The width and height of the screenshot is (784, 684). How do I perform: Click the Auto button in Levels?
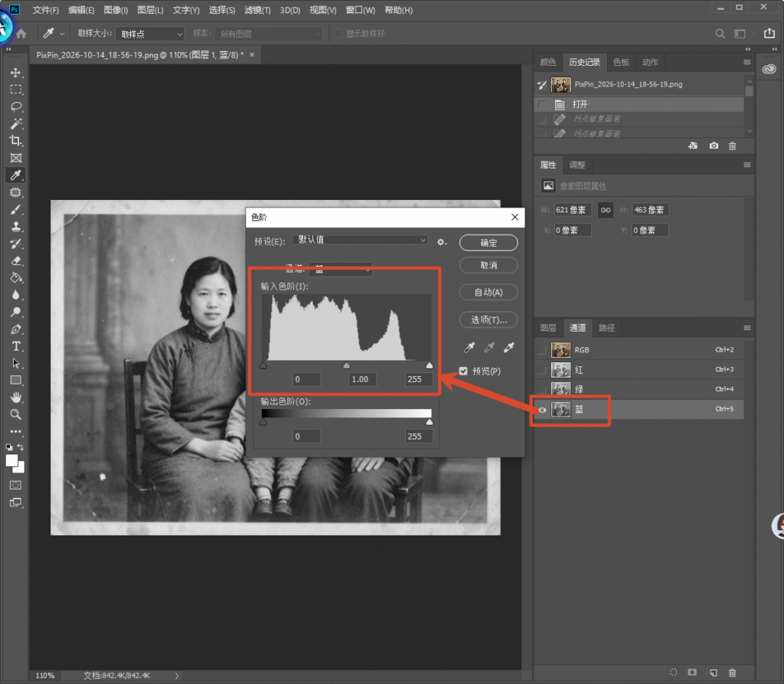[x=488, y=293]
